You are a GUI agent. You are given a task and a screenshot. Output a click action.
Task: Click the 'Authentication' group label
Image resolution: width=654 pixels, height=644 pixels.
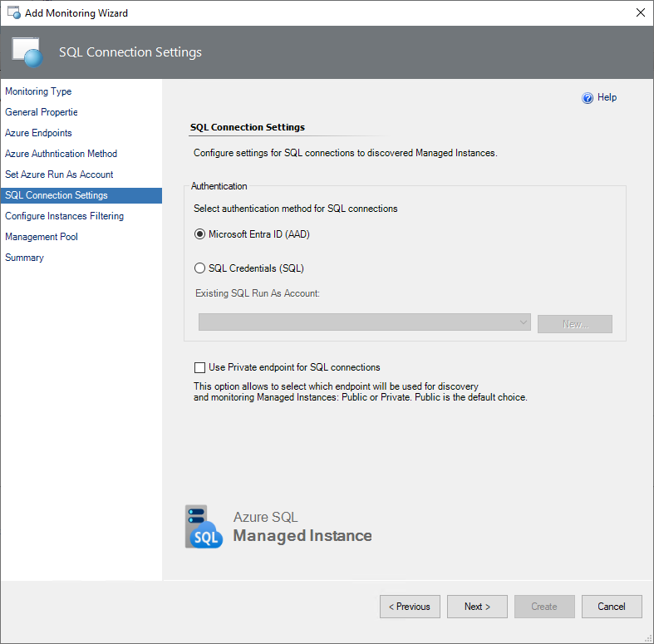point(219,186)
